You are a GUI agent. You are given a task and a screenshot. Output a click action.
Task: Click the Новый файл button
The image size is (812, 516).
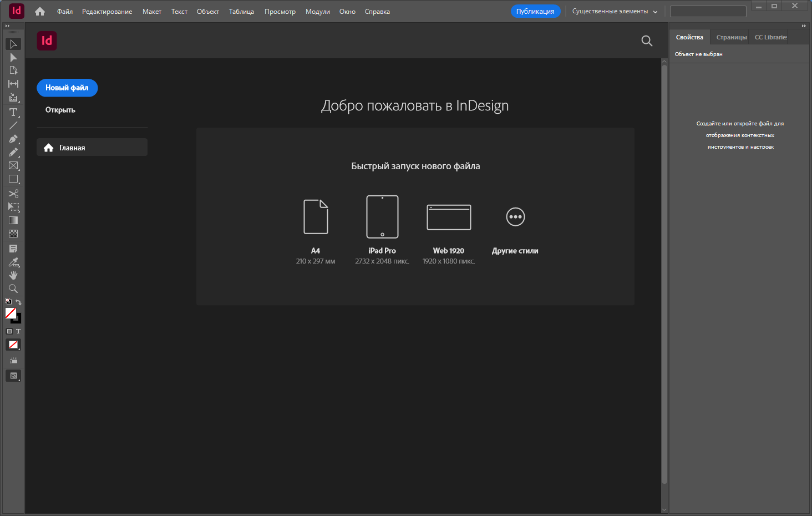(67, 88)
